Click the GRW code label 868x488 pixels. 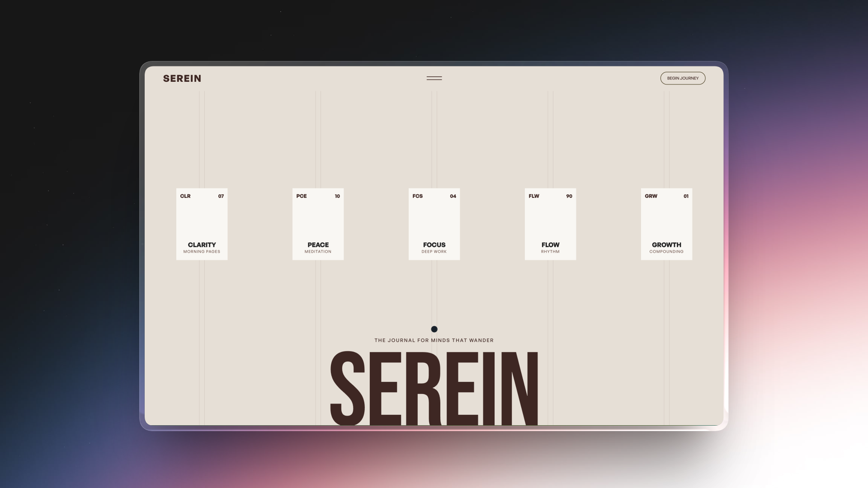tap(651, 196)
